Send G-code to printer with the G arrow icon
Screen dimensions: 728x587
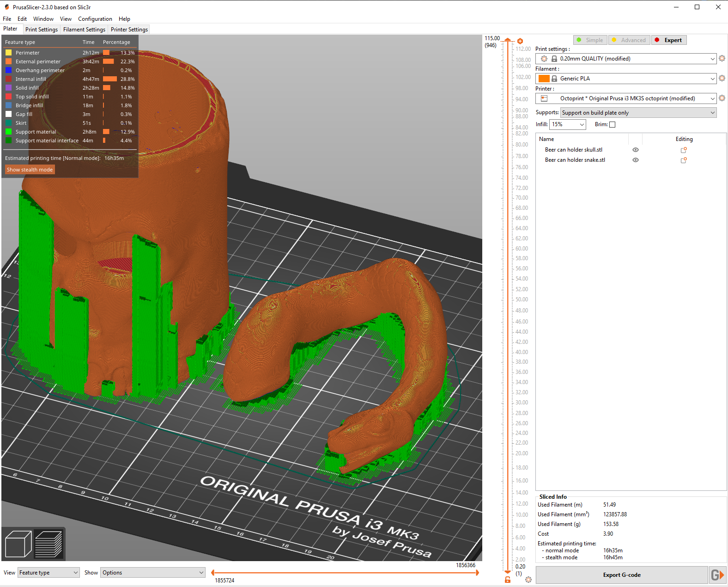click(x=717, y=575)
